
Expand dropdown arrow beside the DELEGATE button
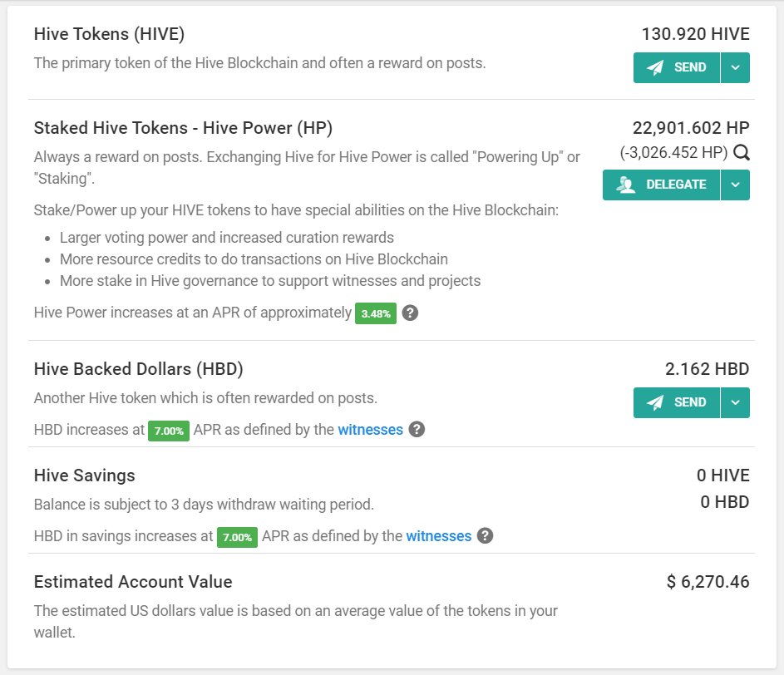736,185
